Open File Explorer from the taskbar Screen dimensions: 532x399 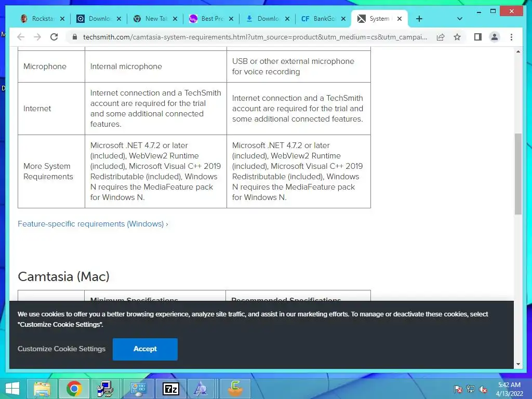point(43,389)
